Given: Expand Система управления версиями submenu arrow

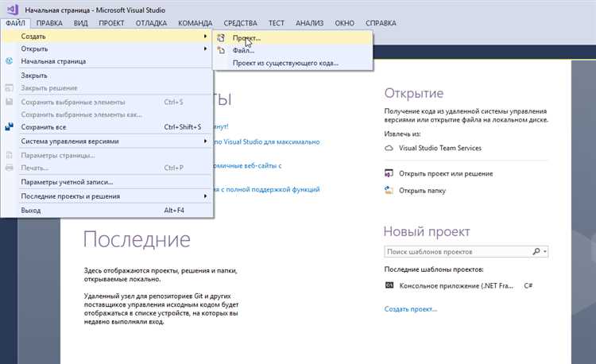Looking at the screenshot, I should pos(205,141).
